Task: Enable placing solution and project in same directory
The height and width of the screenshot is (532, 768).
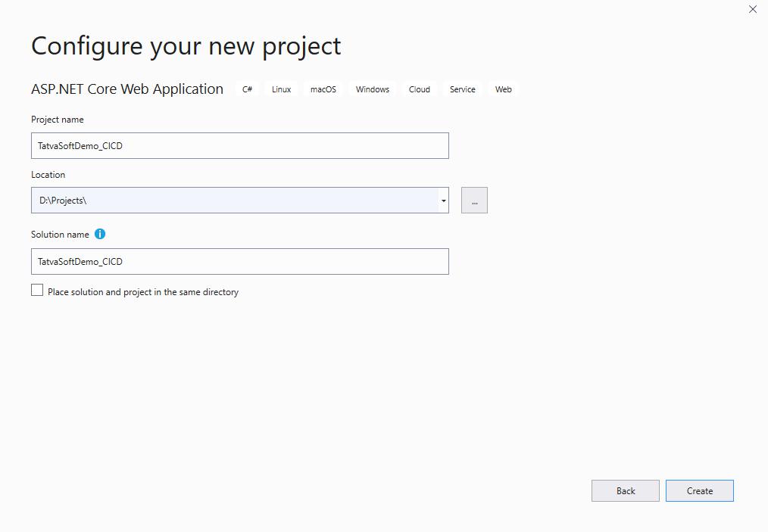Action: pos(37,291)
